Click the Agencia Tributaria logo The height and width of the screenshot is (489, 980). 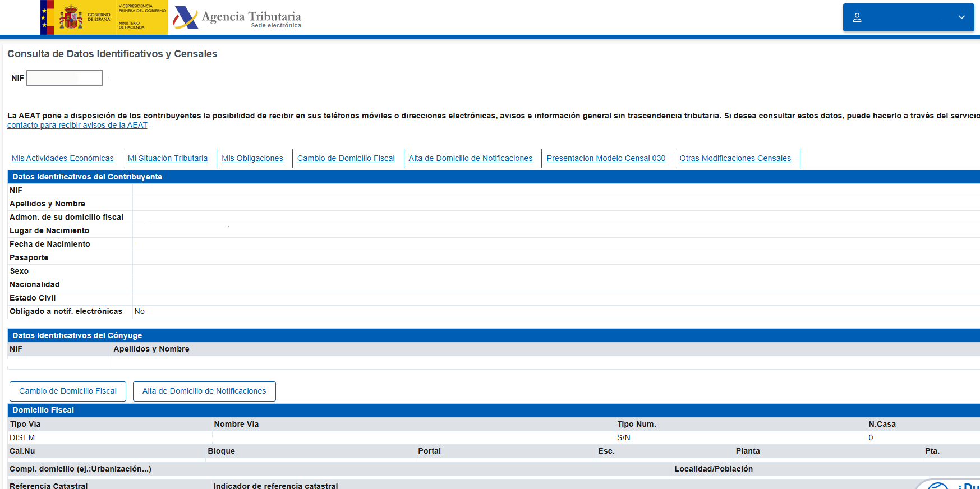coord(237,18)
